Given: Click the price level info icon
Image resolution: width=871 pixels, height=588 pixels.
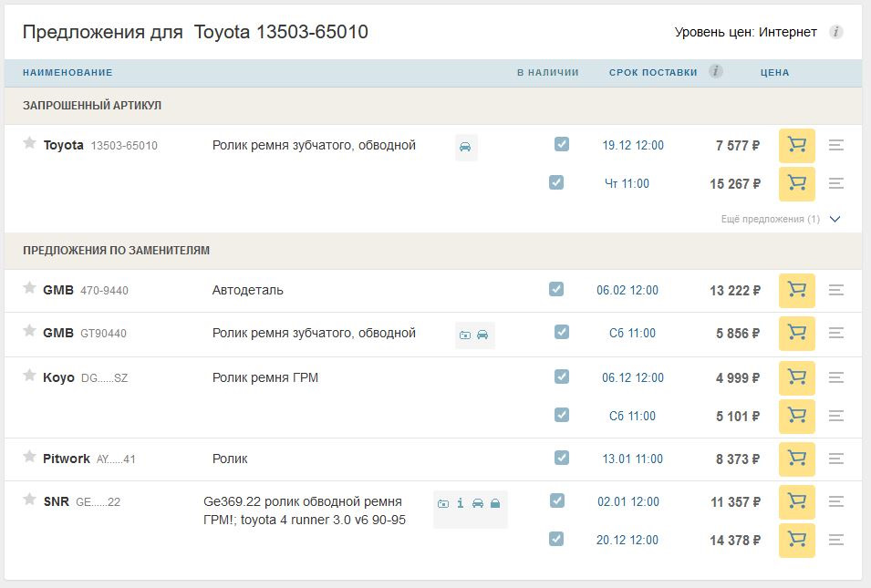Looking at the screenshot, I should [836, 32].
